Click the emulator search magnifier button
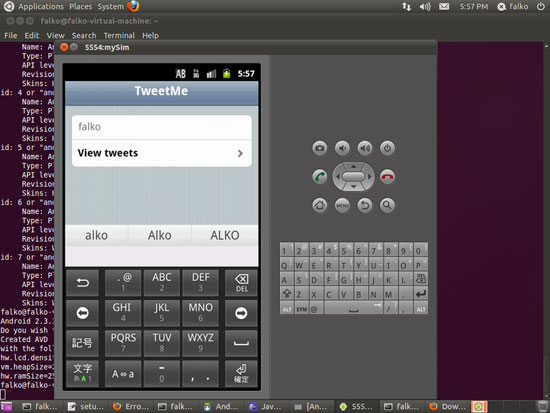This screenshot has height=413, width=550. pyautogui.click(x=387, y=205)
